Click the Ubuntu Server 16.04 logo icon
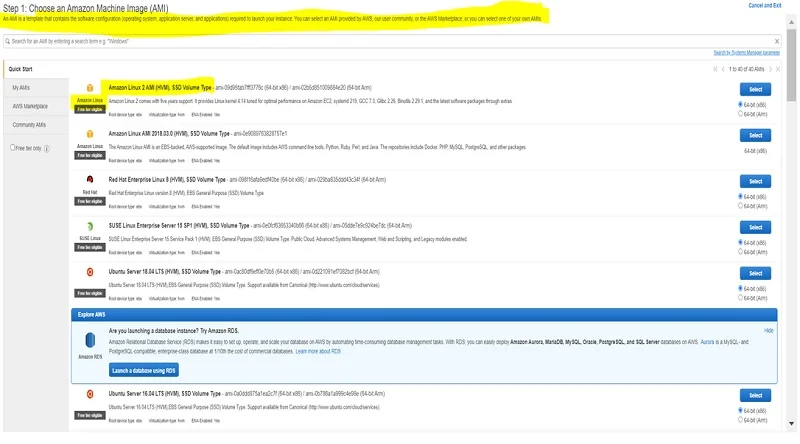This screenshot has height=444, width=800. point(90,394)
